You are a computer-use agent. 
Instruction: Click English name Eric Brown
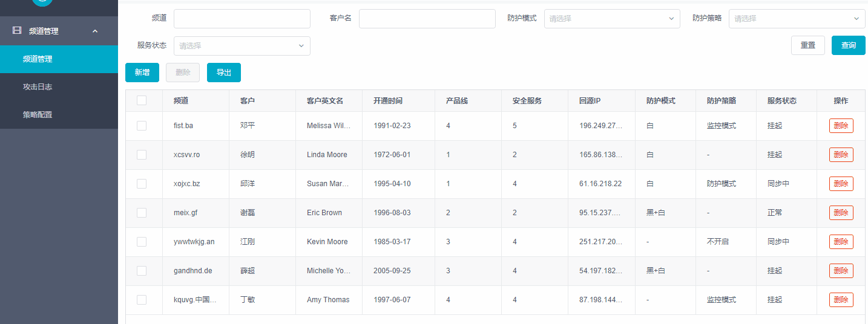pyautogui.click(x=324, y=213)
